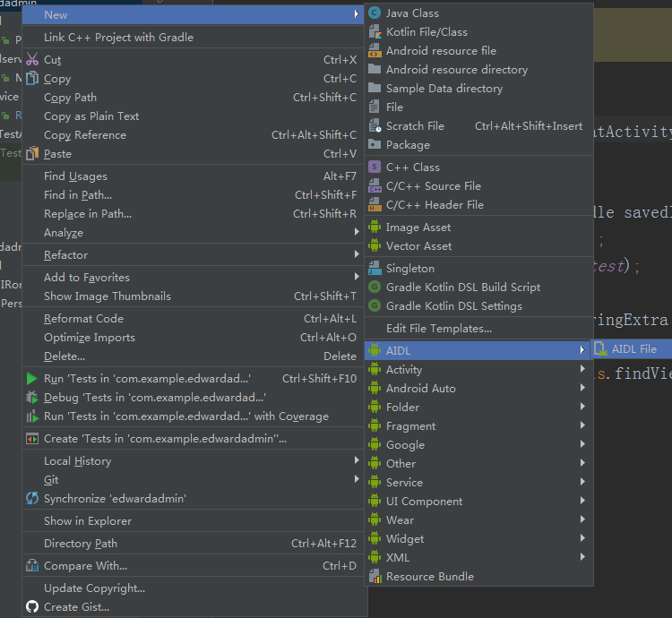
Task: Expand the Folder submenu arrow
Action: [x=582, y=407]
